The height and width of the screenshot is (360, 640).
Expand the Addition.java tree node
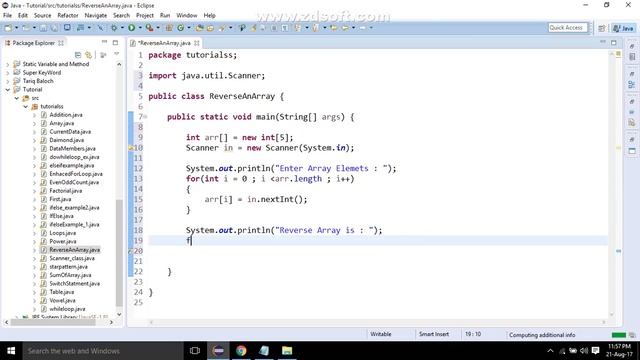coord(34,115)
